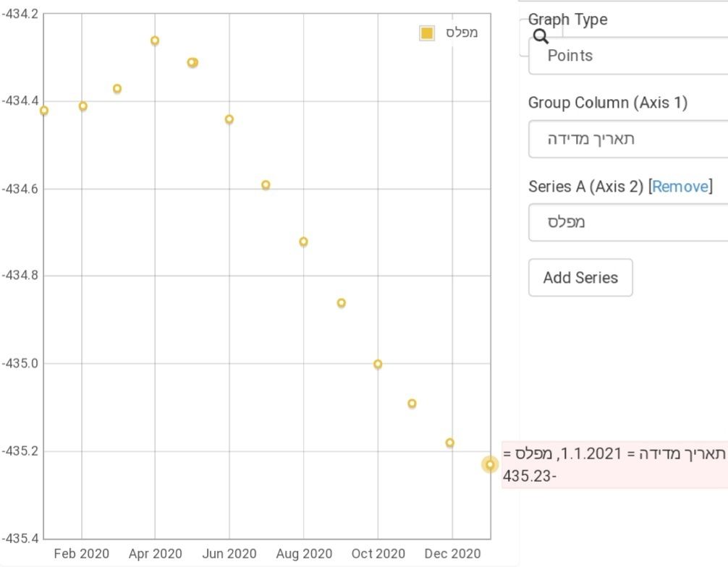Select the data point on Feb 2020 gridline
The height and width of the screenshot is (567, 728).
83,106
